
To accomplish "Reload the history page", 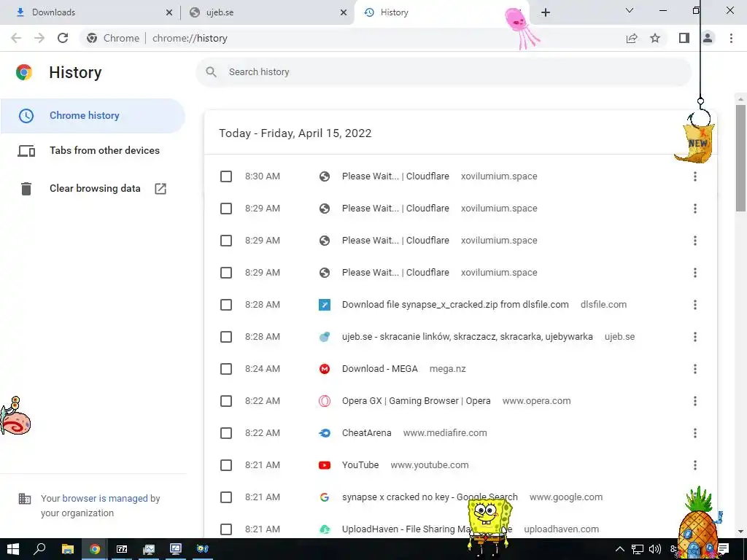I will pyautogui.click(x=63, y=38).
